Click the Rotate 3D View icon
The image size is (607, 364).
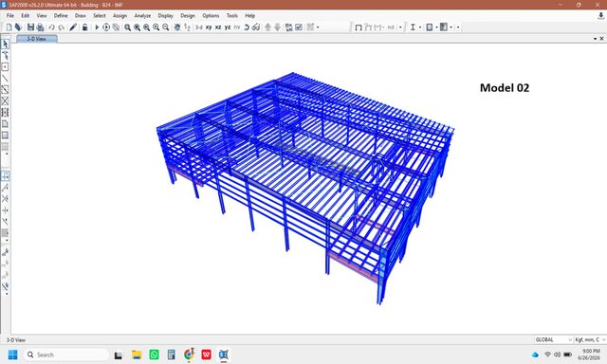click(x=247, y=27)
